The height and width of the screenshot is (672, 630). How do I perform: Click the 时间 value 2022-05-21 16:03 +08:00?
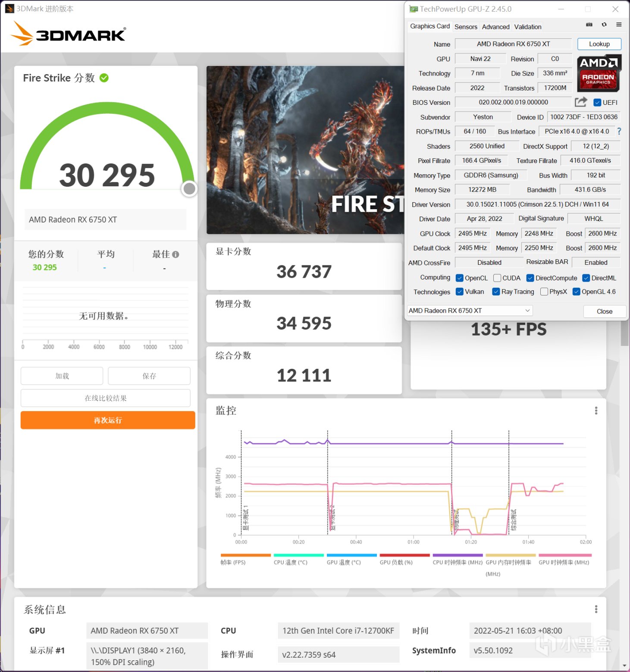[x=530, y=631]
